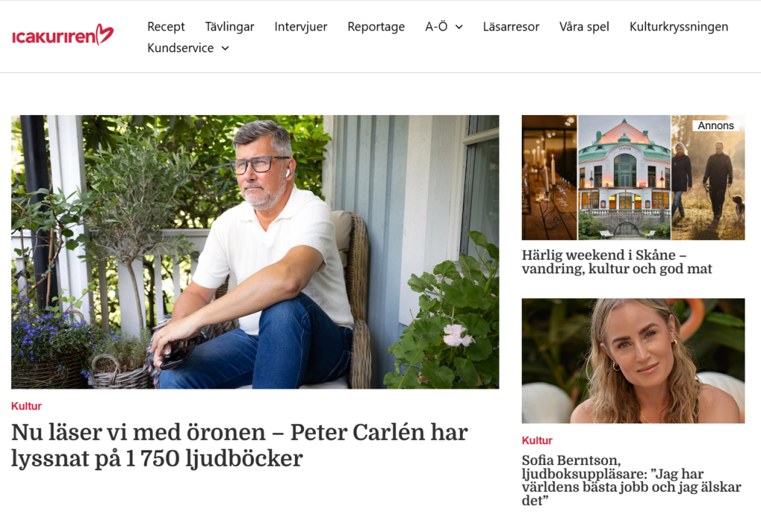
Task: Click the icakuriren heart logo
Action: pyautogui.click(x=62, y=35)
